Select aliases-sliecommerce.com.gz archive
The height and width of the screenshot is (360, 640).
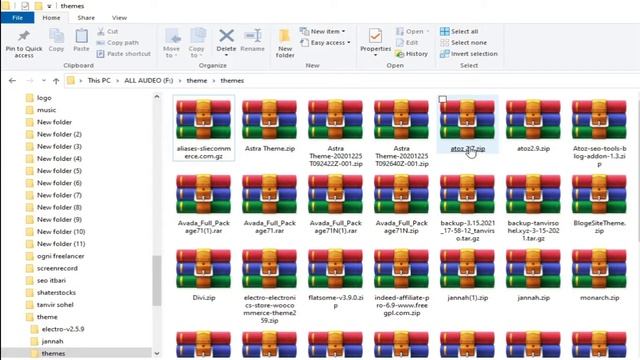[x=204, y=128]
